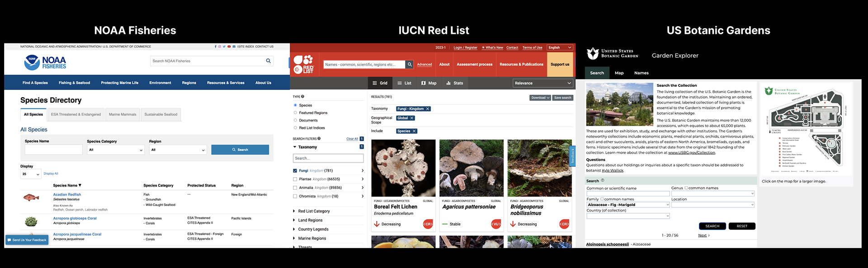Open the Relevance sort dropdown
Image resolution: width=868 pixels, height=268 pixels.
(x=543, y=83)
